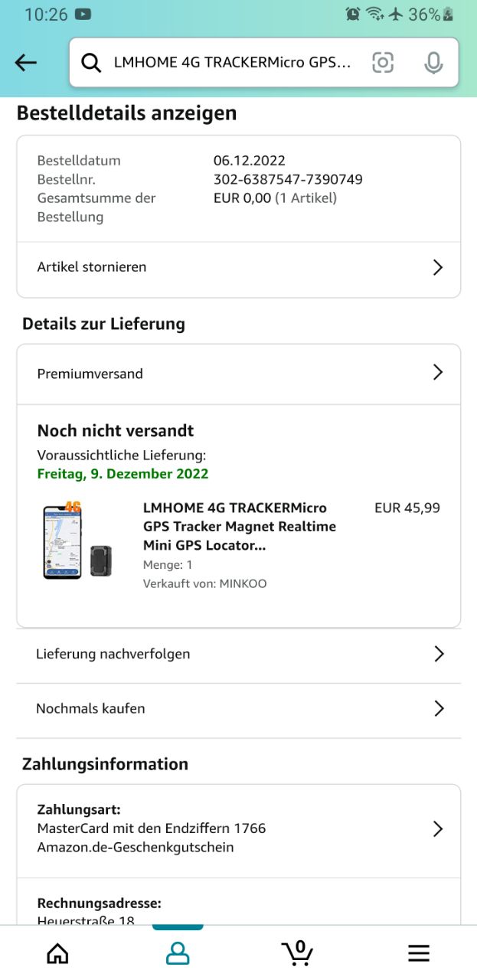
Task: Open the GPS tracker product thumbnail
Action: [79, 540]
